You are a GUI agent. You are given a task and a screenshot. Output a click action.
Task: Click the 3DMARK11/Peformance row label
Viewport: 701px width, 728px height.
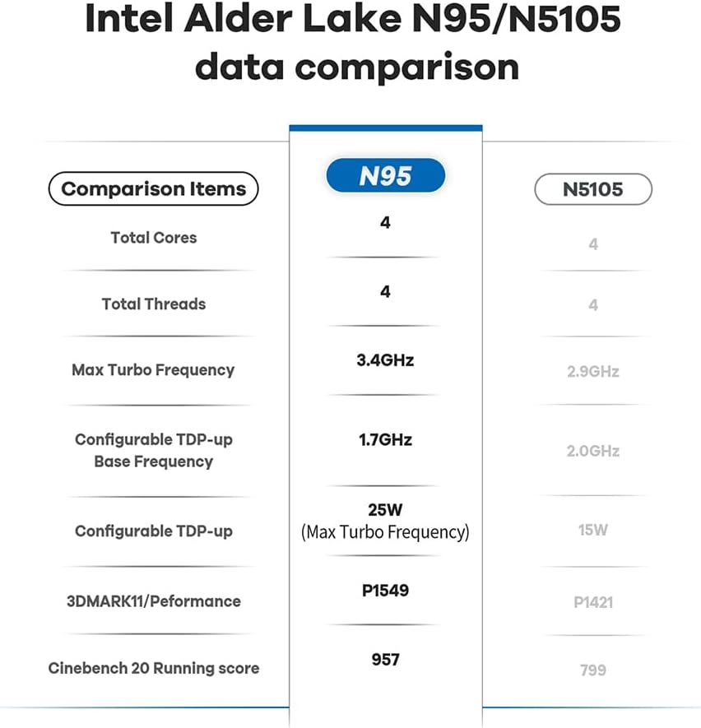pos(154,601)
